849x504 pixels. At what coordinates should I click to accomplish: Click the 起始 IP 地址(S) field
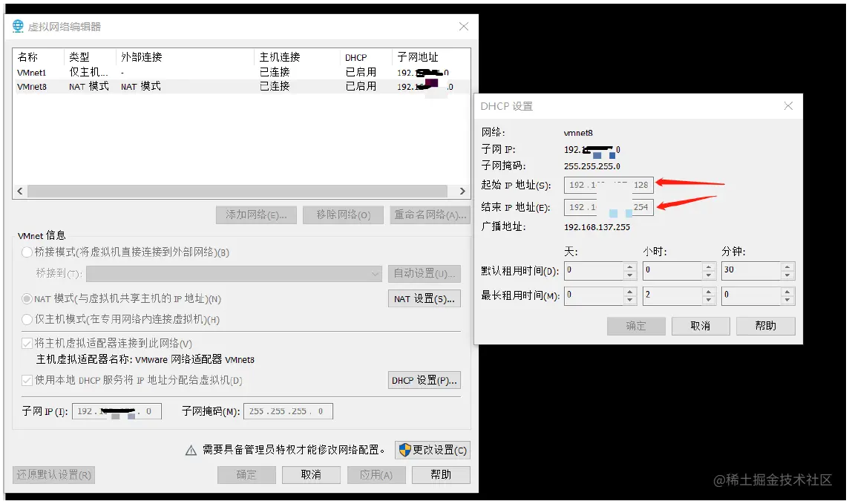click(x=609, y=185)
